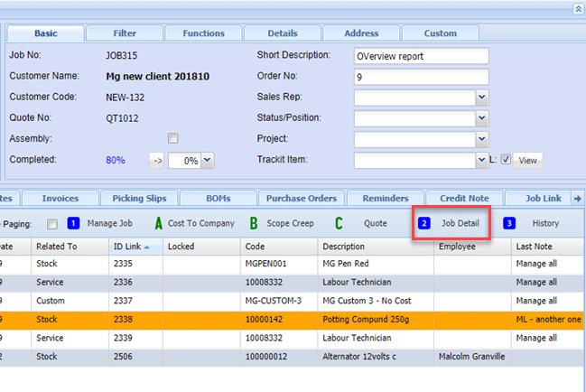Screen dimensions: 586x392
Task: Open the completed percentage 0% dropdown
Action: point(207,161)
